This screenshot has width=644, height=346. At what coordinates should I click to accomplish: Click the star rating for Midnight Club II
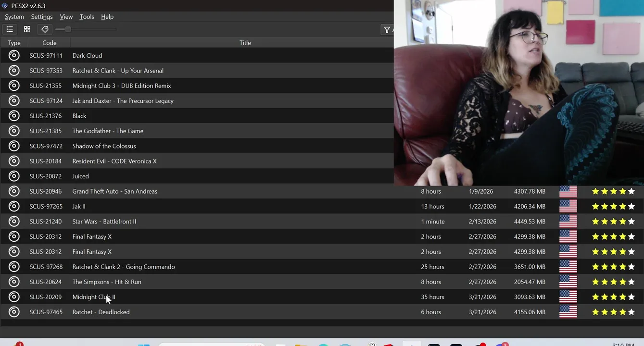tap(613, 297)
